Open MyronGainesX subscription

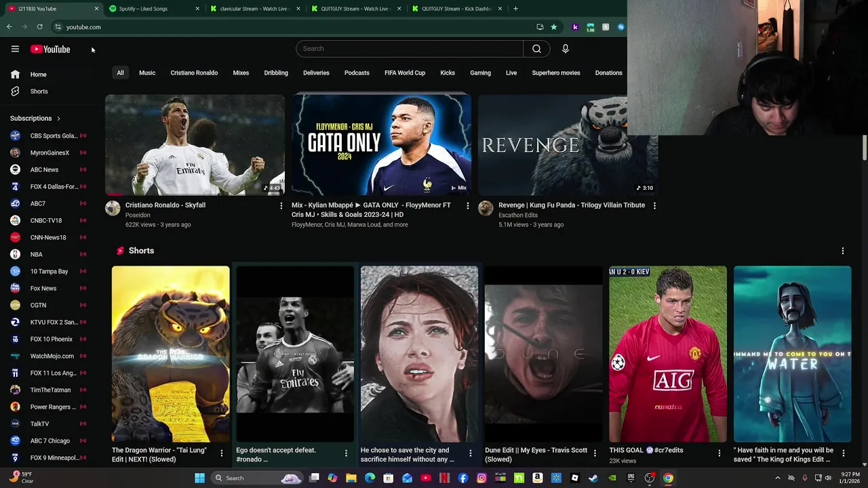(x=49, y=152)
